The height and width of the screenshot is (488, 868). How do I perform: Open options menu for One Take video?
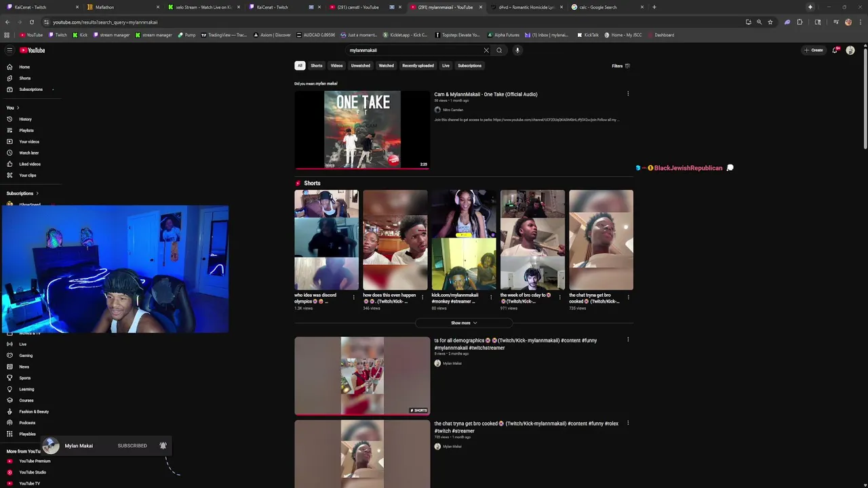628,94
